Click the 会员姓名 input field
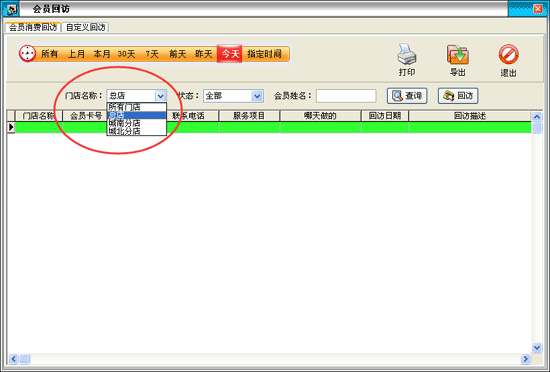The width and height of the screenshot is (550, 372). click(346, 96)
